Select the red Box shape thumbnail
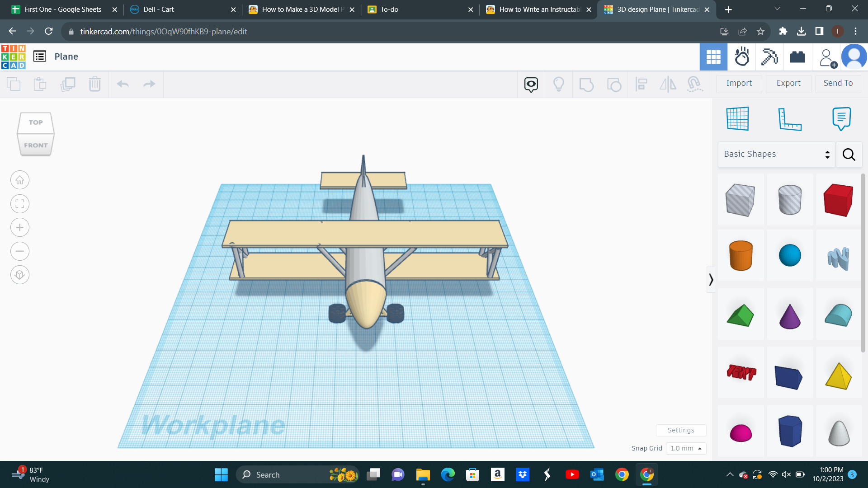 [837, 200]
